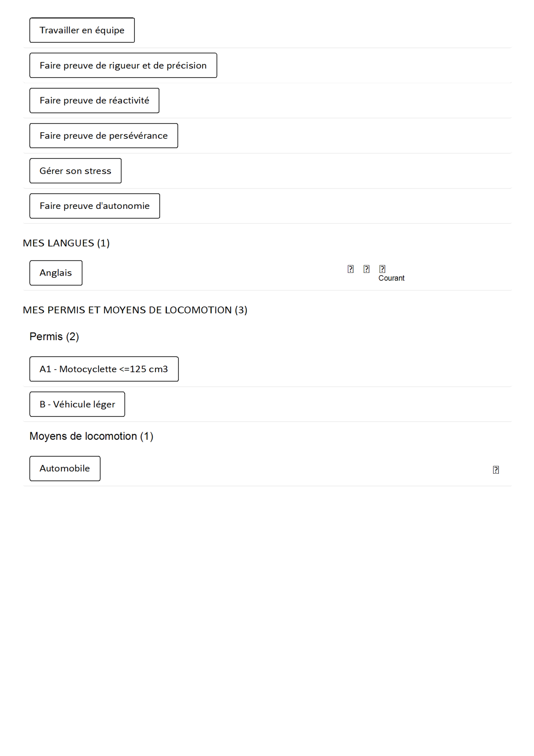
Task: Click the MES LANGUES (1) section heading
Action: pos(66,243)
